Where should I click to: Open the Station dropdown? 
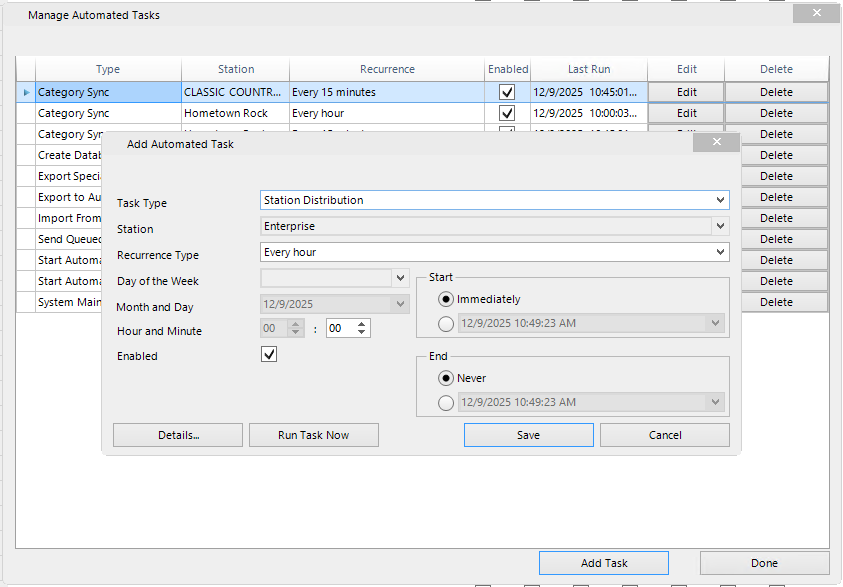721,227
